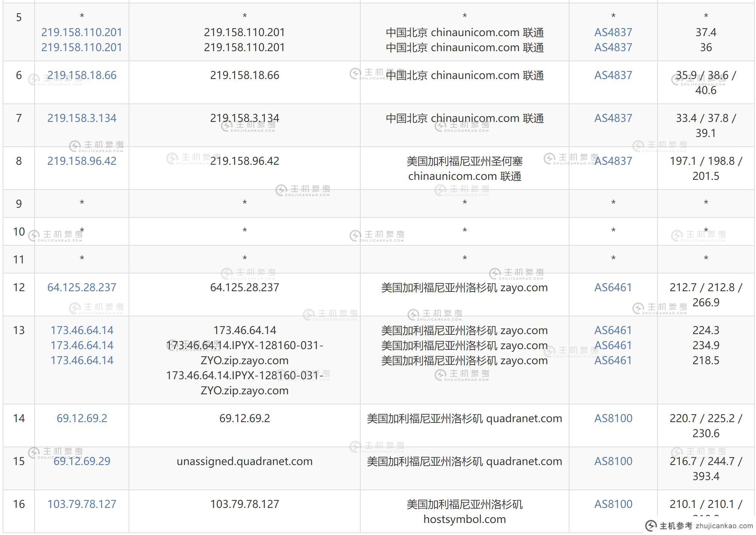Open first AS6461 link in hop 13
Screen dimensions: 756x535
613,330
